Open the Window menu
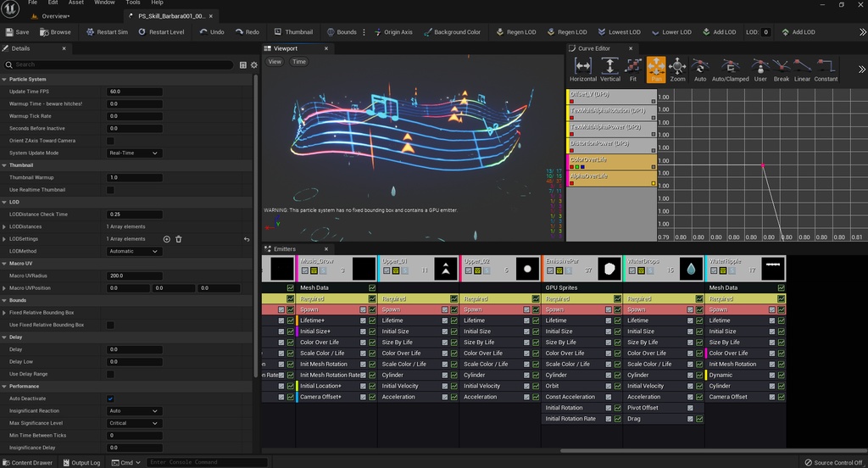 click(104, 3)
